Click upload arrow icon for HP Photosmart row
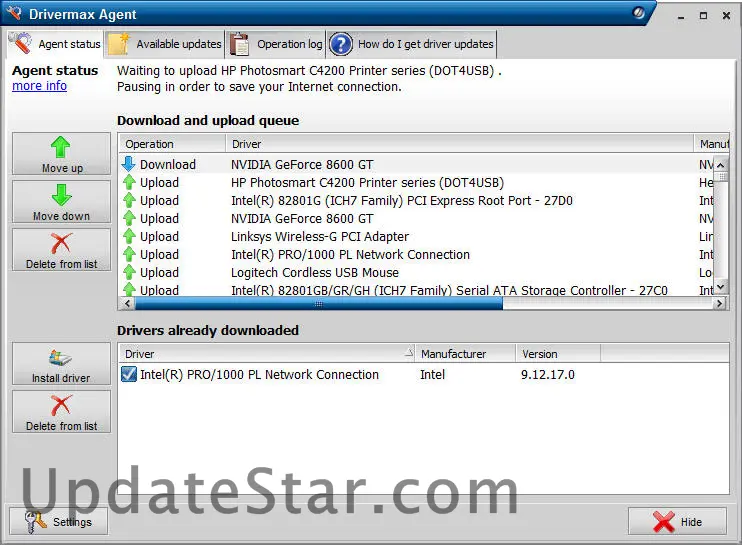 click(129, 182)
